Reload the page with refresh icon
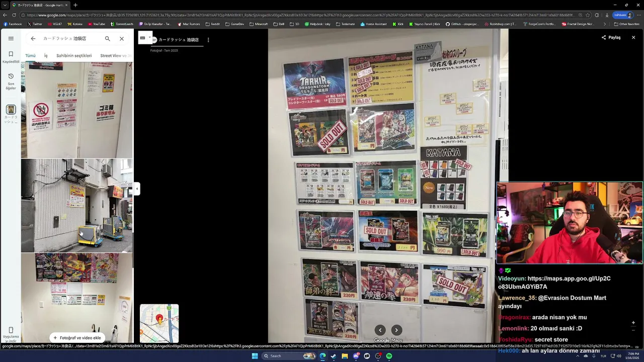The width and height of the screenshot is (644, 362). [x=14, y=15]
